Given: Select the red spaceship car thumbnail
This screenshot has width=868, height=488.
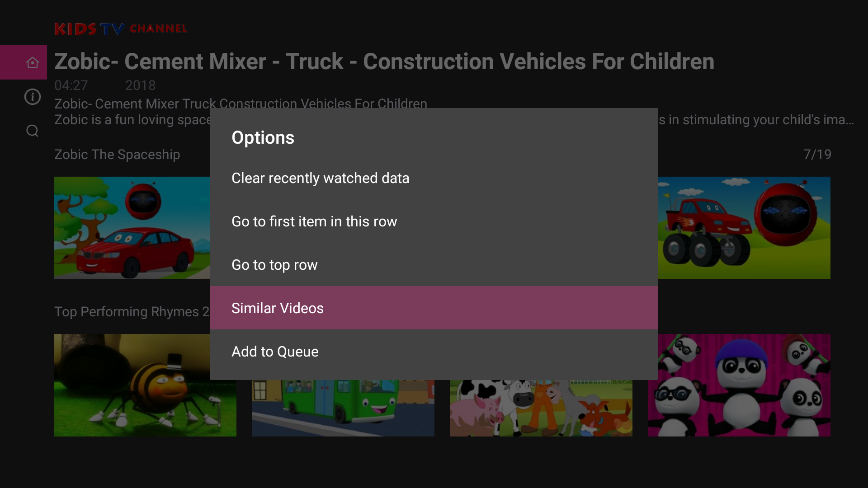Looking at the screenshot, I should 131,228.
